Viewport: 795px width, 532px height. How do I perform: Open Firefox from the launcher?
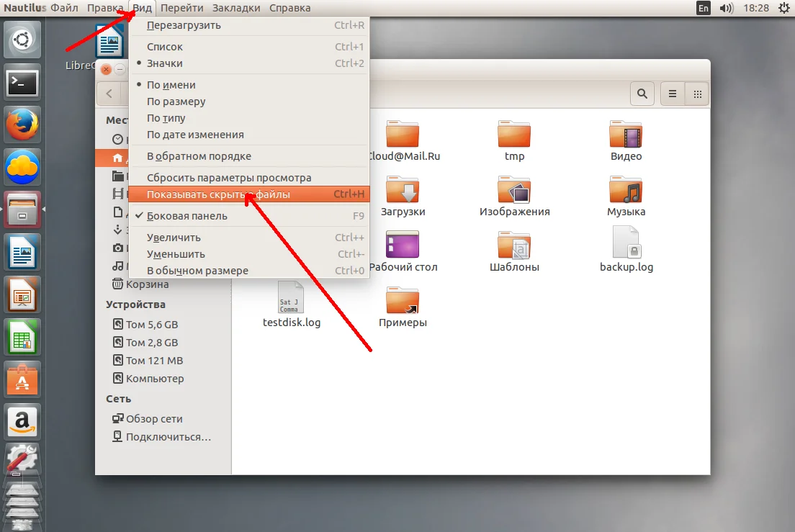pos(22,125)
